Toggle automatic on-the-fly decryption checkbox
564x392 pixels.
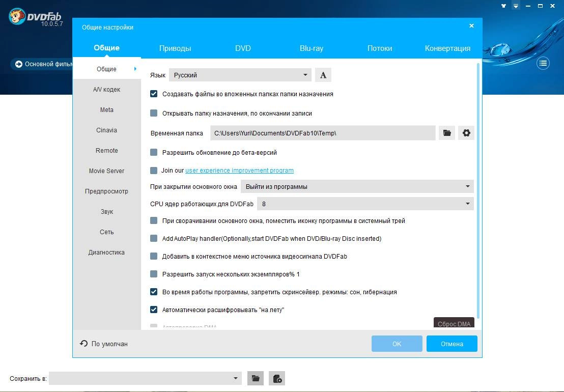154,310
